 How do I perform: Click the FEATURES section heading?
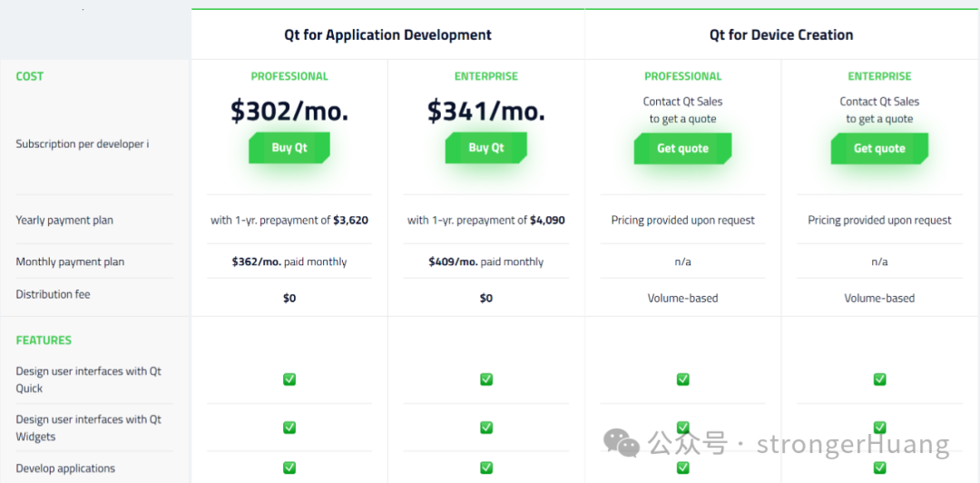point(44,340)
